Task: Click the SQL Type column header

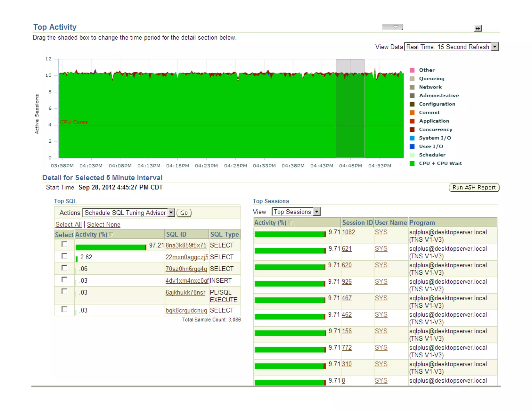Action: (224, 234)
